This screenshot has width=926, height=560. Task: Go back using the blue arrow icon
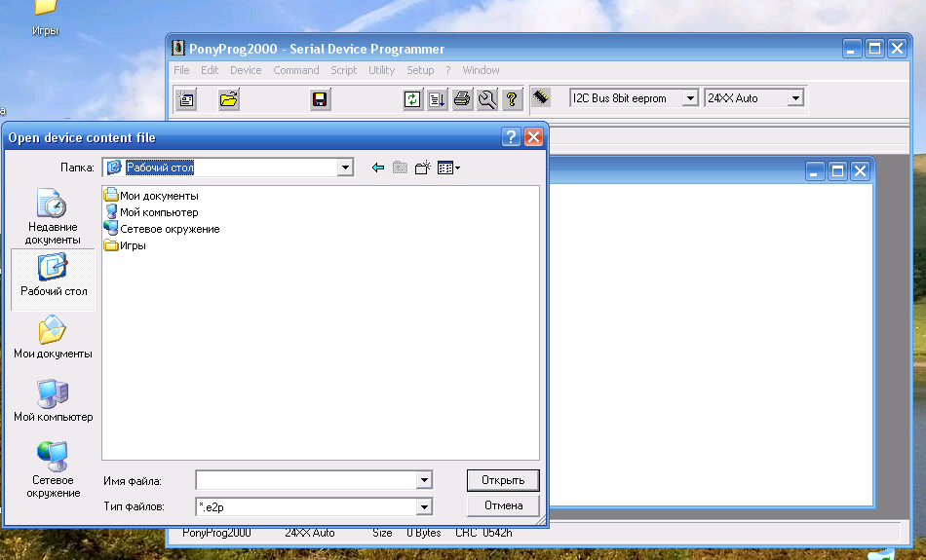(x=378, y=168)
